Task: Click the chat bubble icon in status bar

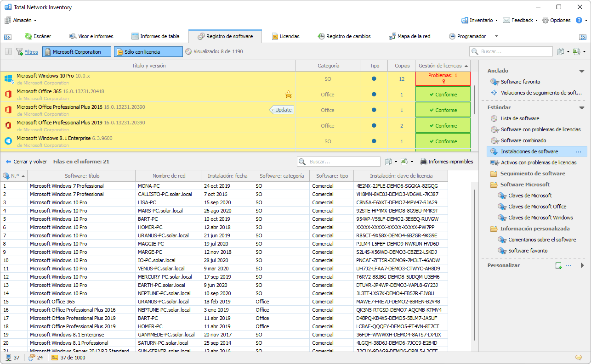Action: coord(579,358)
